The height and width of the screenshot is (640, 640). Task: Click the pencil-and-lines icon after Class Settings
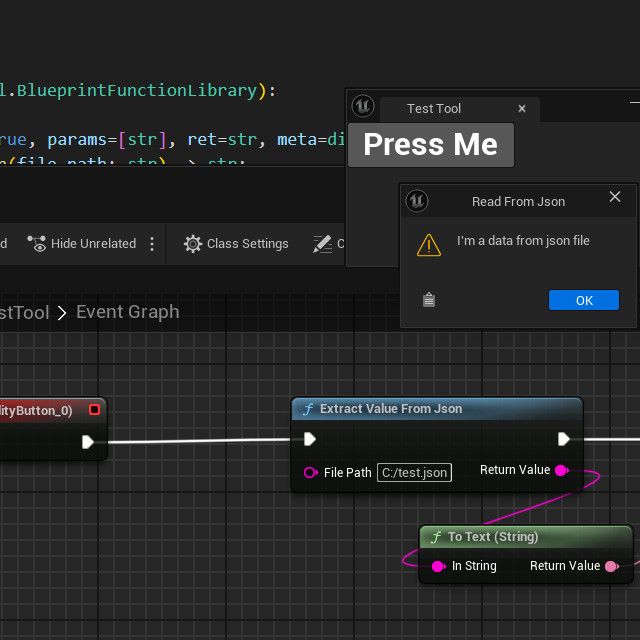(322, 244)
